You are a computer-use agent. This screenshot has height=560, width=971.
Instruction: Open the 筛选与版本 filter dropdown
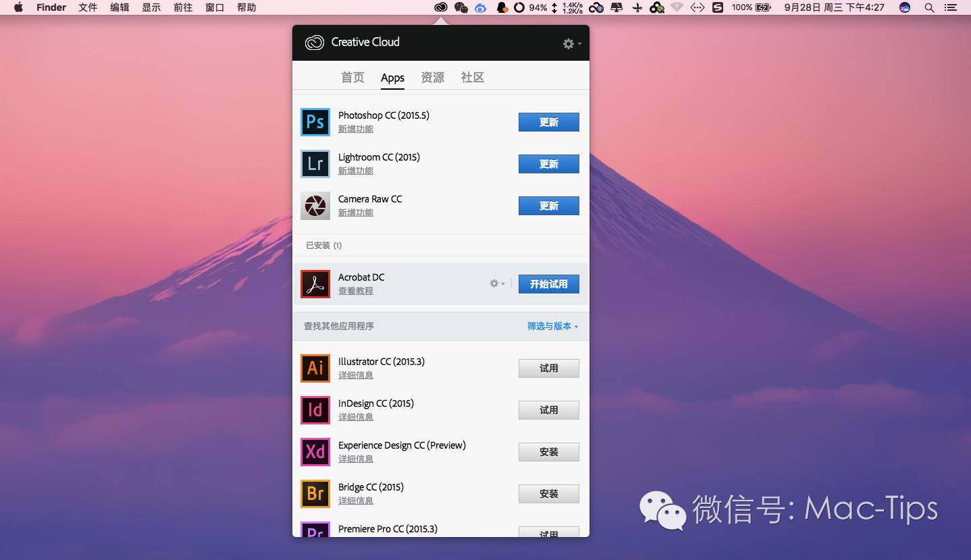point(551,326)
